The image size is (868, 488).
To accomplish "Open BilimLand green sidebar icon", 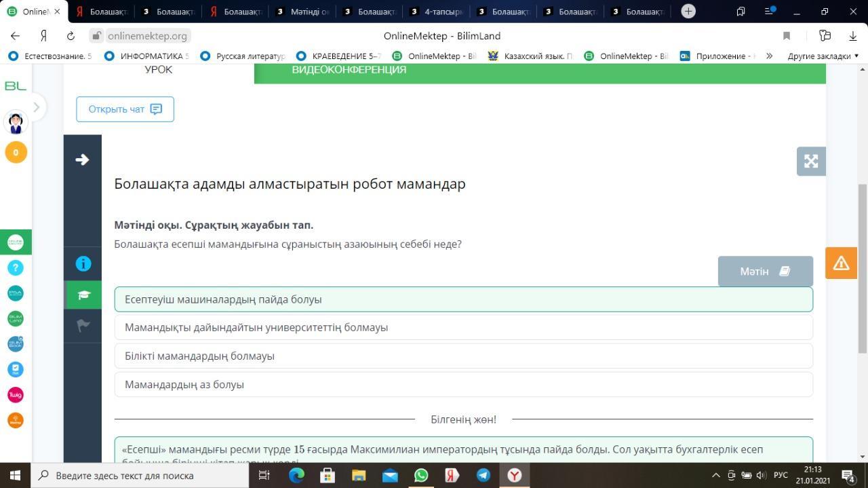I will point(16,318).
